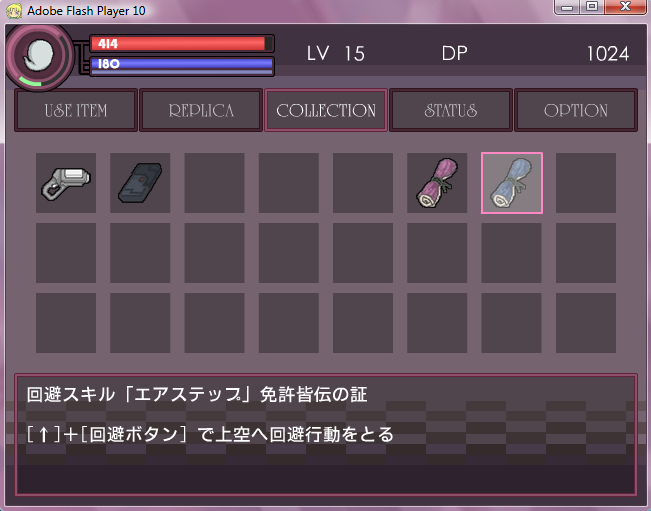Click the blue bar showing 180

[182, 66]
